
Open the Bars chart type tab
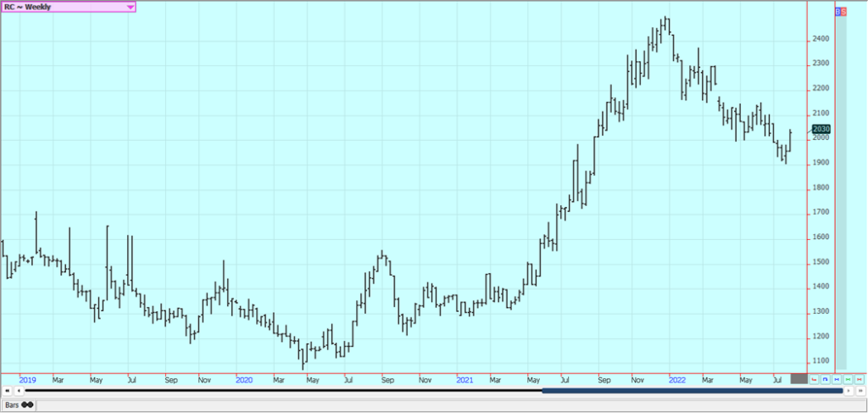19,405
